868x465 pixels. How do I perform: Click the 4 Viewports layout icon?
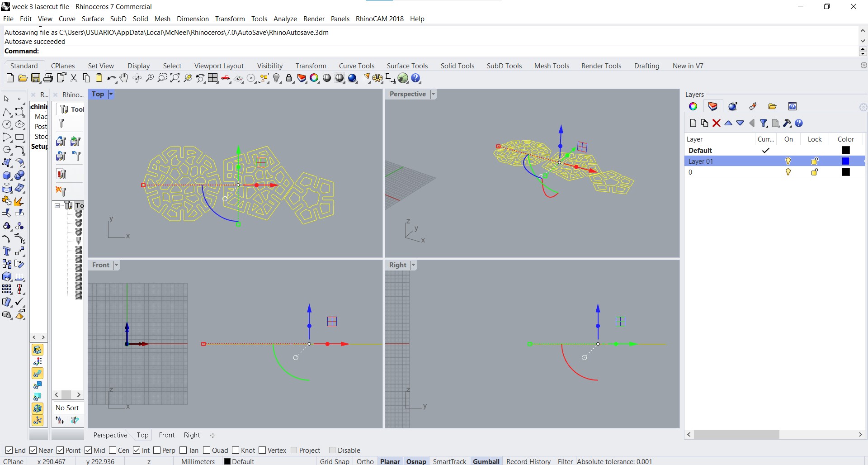point(213,78)
